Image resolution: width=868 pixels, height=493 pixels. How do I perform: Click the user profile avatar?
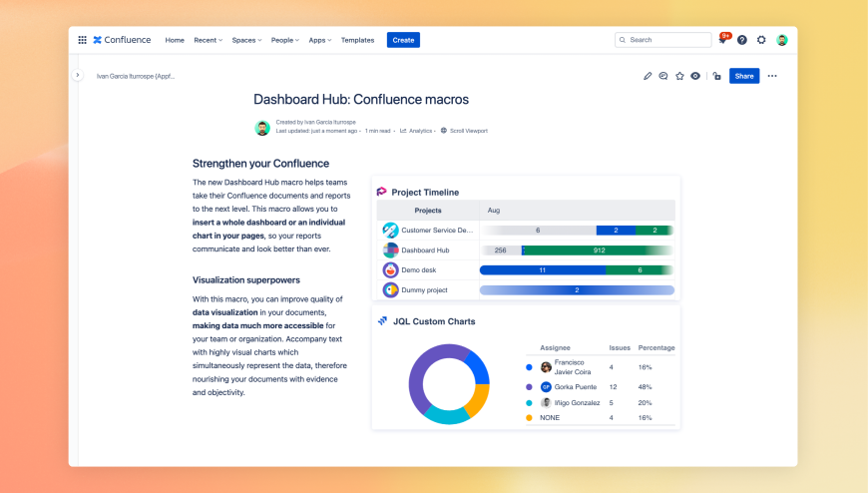[782, 40]
